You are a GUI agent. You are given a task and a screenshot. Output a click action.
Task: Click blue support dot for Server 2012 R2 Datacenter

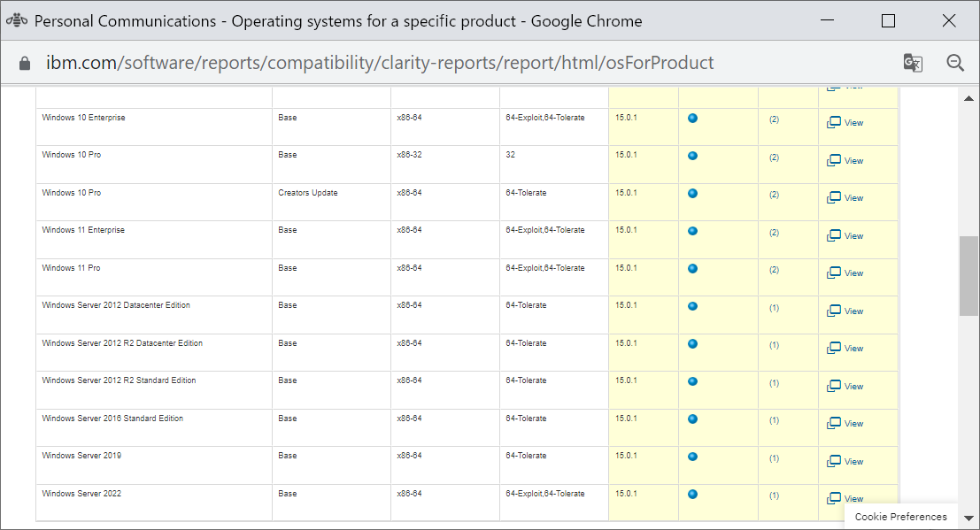coord(692,344)
